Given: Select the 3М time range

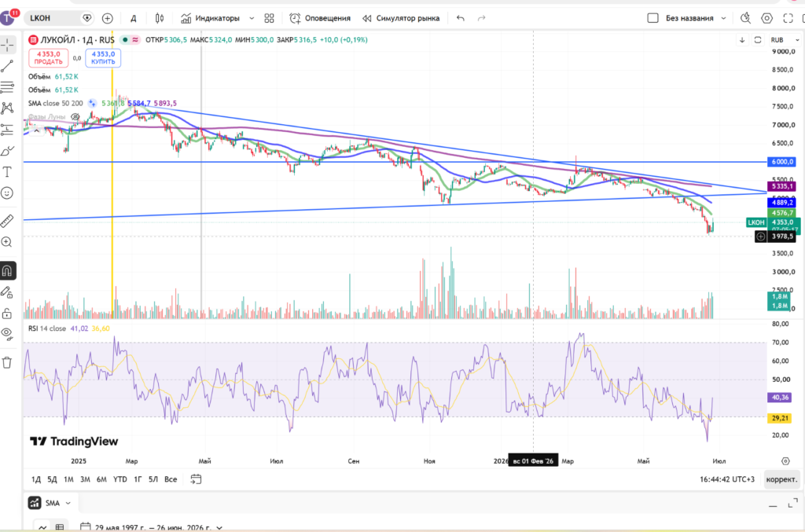Looking at the screenshot, I should (x=85, y=479).
